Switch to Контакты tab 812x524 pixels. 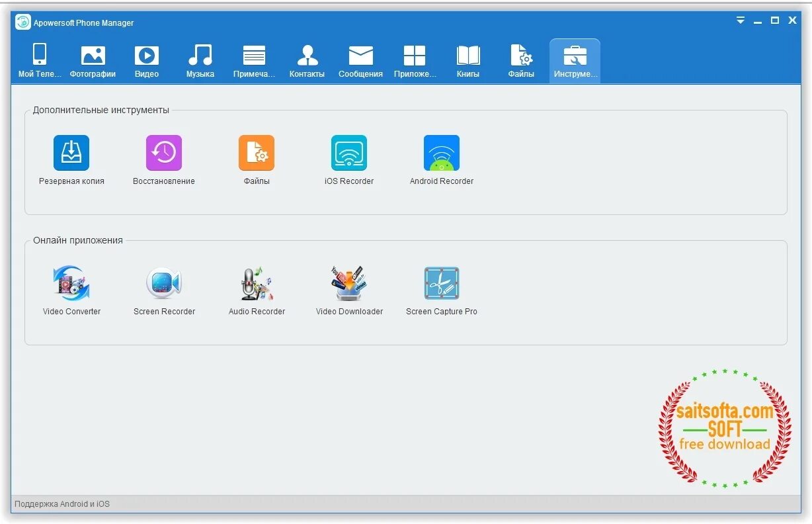(x=307, y=61)
